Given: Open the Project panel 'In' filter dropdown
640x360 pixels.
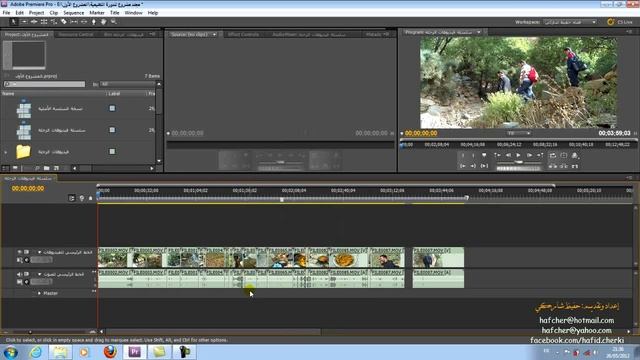Looking at the screenshot, I should tap(127, 84).
